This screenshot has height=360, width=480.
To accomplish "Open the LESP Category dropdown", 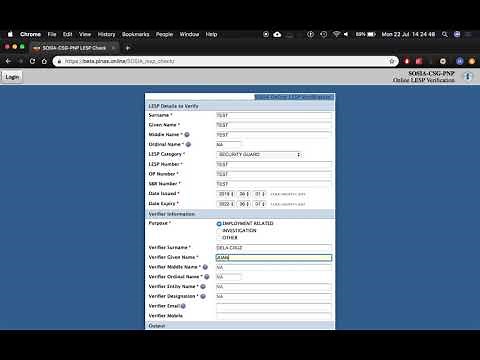I will coord(259,155).
